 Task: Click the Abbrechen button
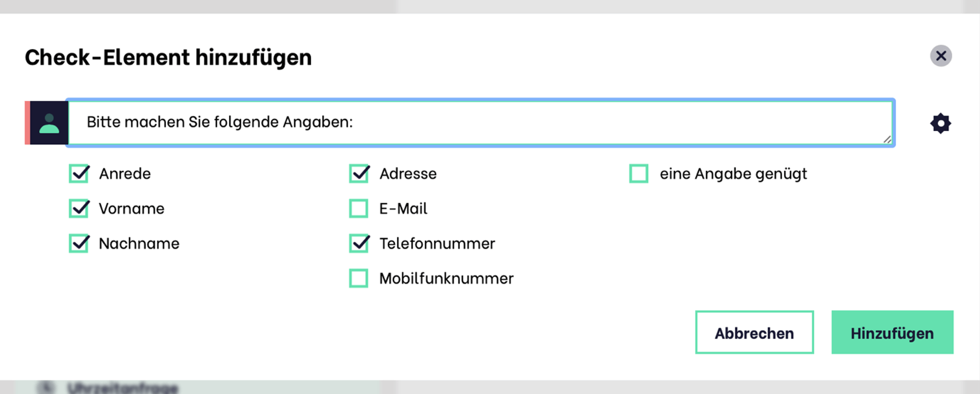(x=754, y=332)
